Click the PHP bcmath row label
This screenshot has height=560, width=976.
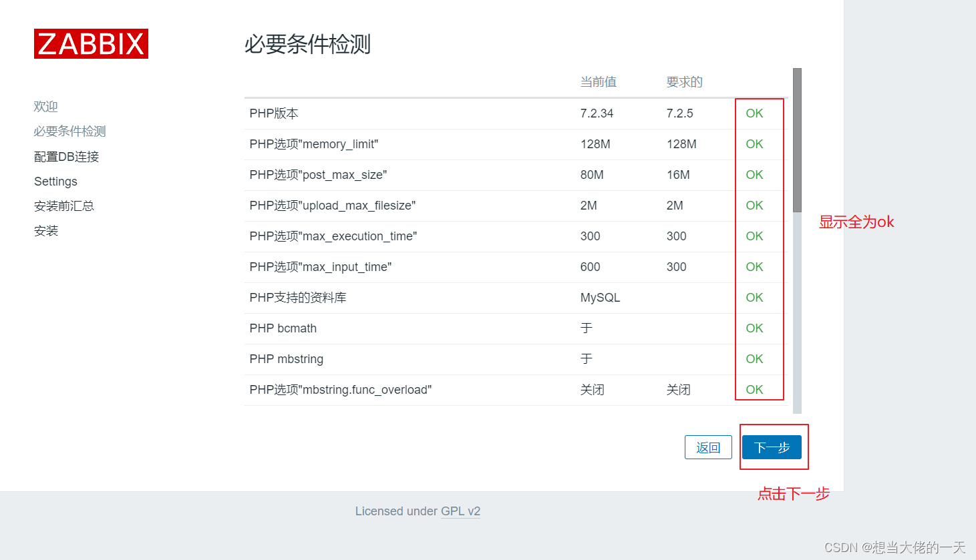283,328
